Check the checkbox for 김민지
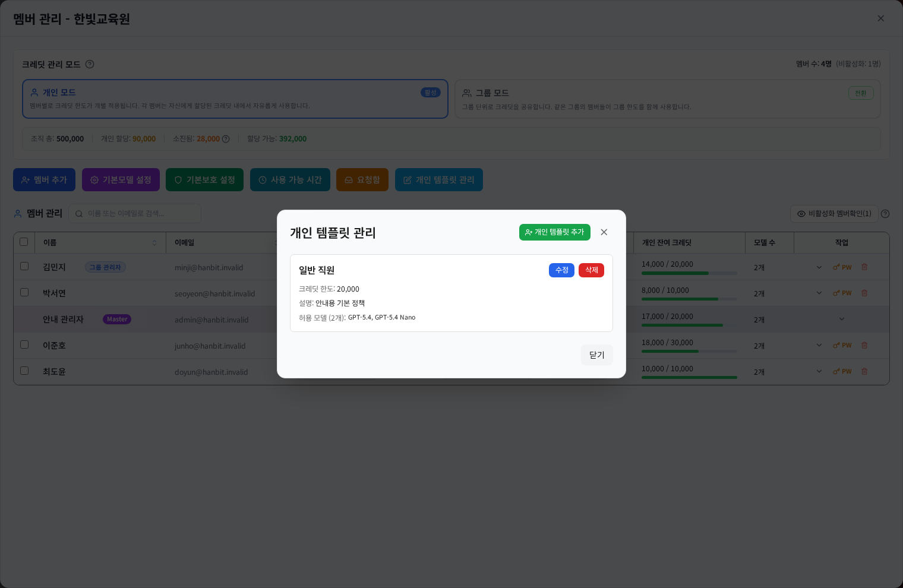This screenshot has height=588, width=903. tap(24, 266)
